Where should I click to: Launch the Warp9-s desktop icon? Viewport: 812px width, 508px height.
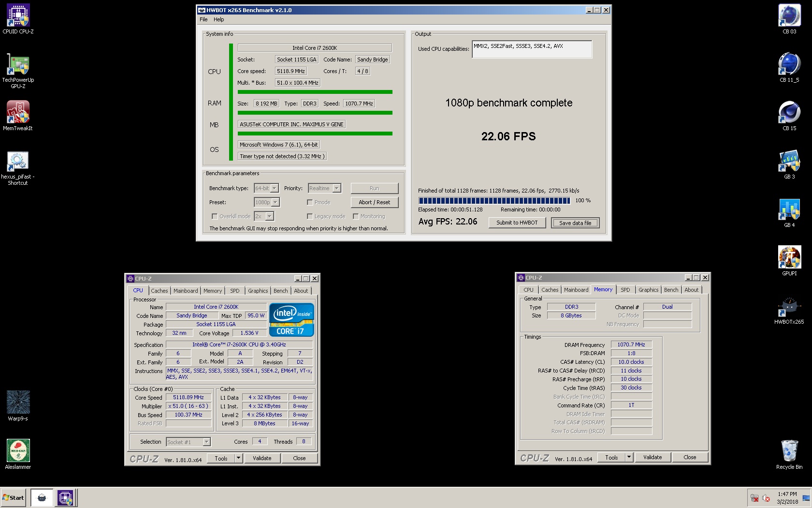(x=18, y=405)
